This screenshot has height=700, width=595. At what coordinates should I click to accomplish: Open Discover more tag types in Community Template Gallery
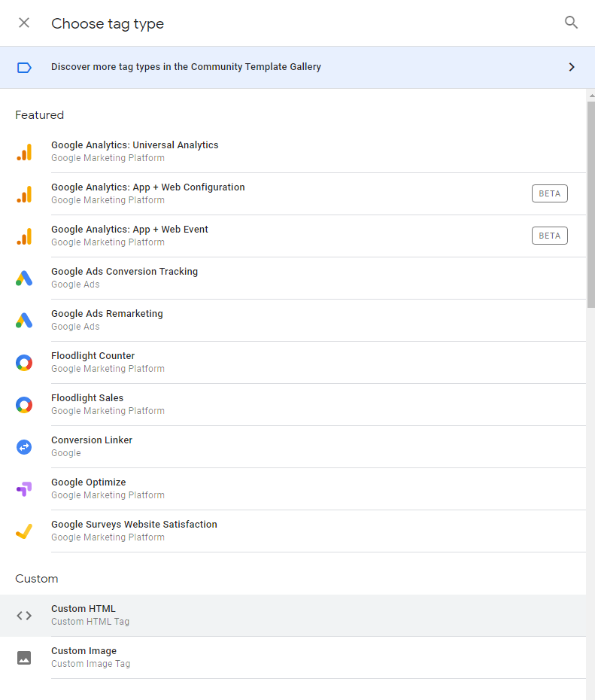click(297, 68)
